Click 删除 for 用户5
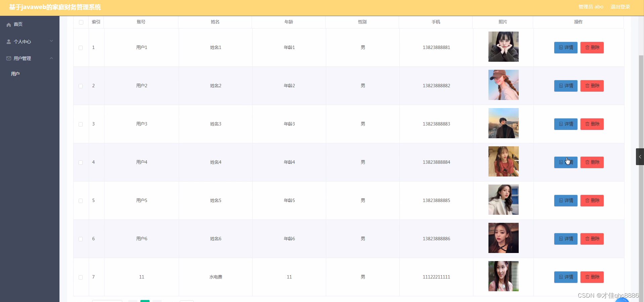644x302 pixels. tap(592, 201)
